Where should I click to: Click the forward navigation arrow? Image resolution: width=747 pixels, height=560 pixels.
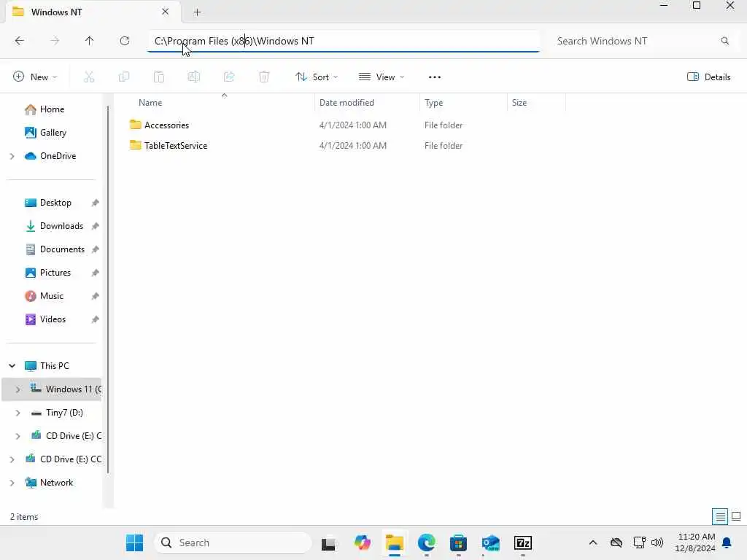(x=55, y=41)
